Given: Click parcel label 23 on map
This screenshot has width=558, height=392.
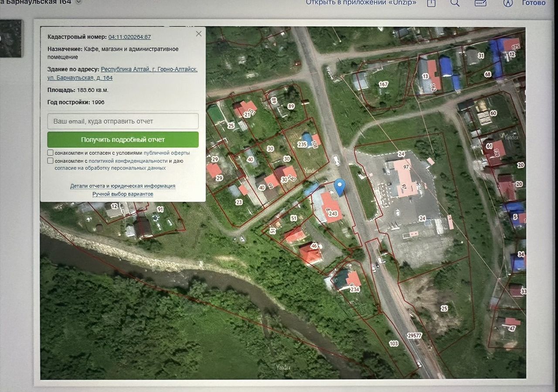Looking at the screenshot, I should pos(239,202).
